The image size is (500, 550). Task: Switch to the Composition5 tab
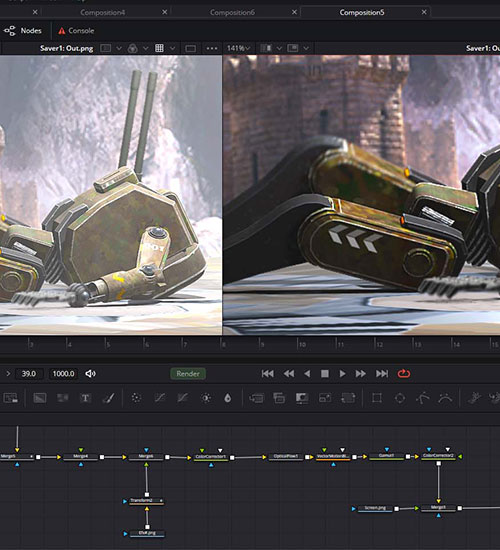362,12
